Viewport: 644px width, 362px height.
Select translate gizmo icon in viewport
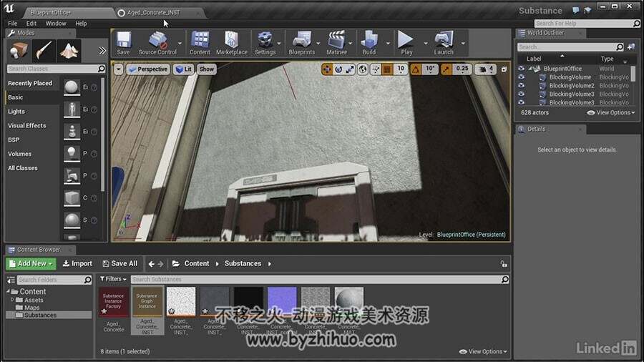(327, 69)
